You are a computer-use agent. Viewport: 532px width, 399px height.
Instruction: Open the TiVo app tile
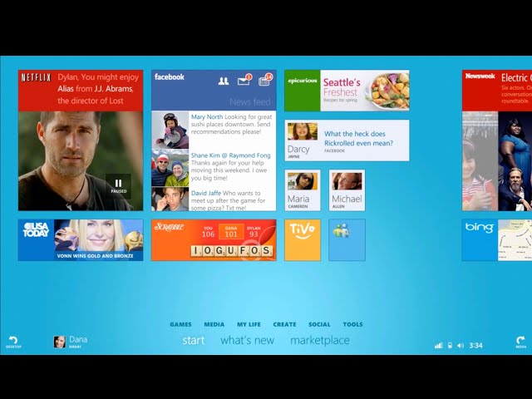click(303, 240)
